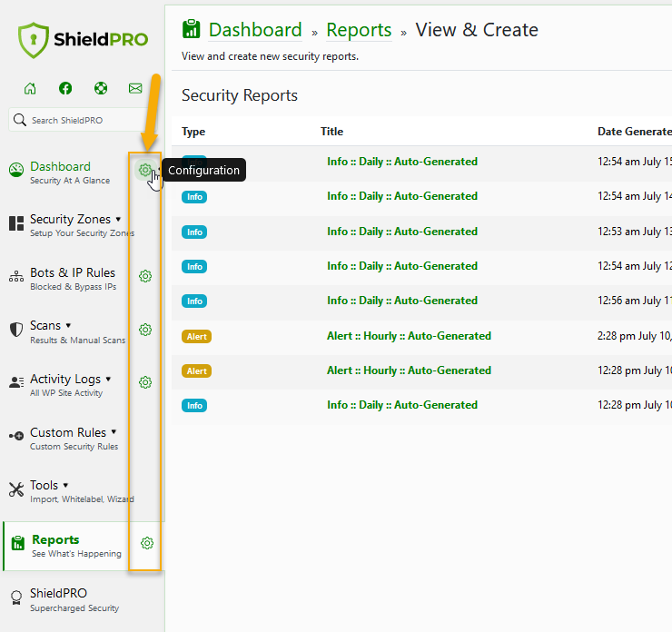Click the envelope newsletter icon
Viewport: 672px width, 632px height.
click(135, 88)
